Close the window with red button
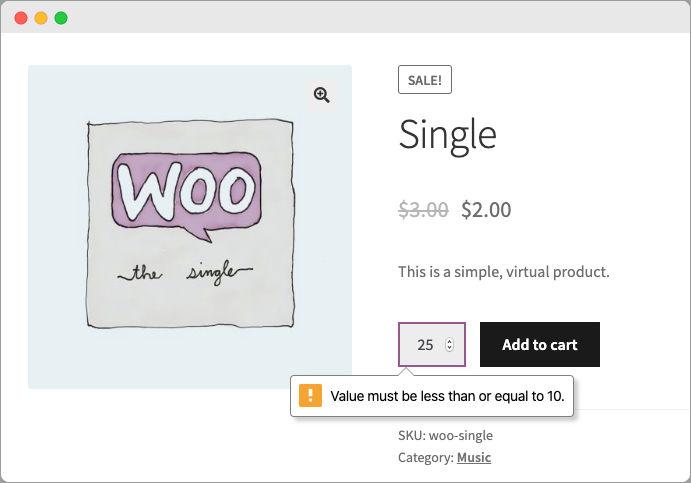Image resolution: width=691 pixels, height=483 pixels. tap(21, 18)
